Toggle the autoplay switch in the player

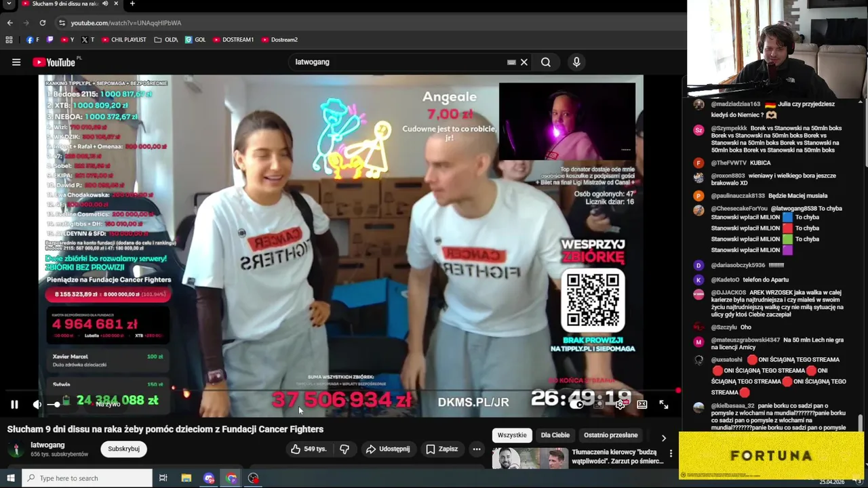[577, 405]
